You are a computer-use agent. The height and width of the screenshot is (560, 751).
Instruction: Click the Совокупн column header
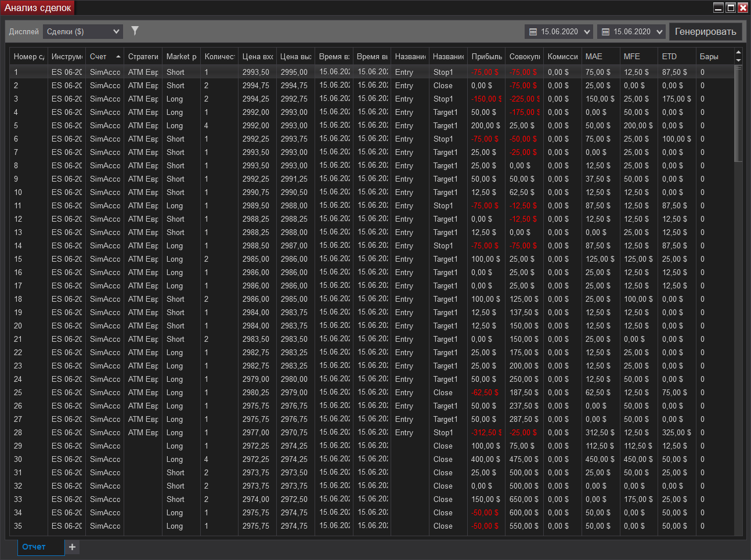tap(525, 56)
